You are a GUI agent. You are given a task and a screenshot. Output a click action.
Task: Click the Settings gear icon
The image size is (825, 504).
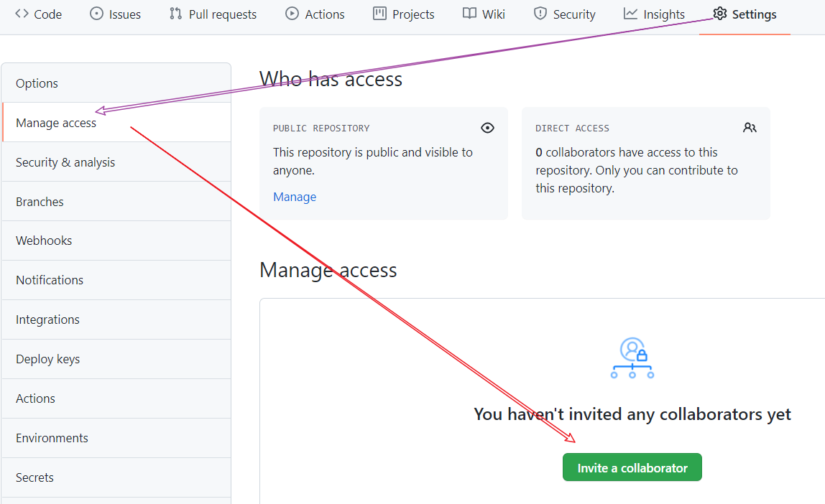(720, 14)
